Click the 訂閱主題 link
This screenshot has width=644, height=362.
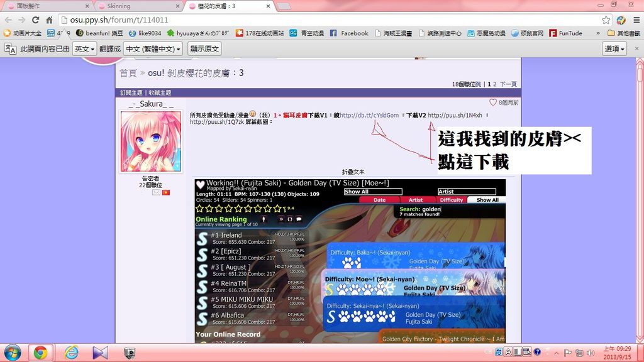131,93
